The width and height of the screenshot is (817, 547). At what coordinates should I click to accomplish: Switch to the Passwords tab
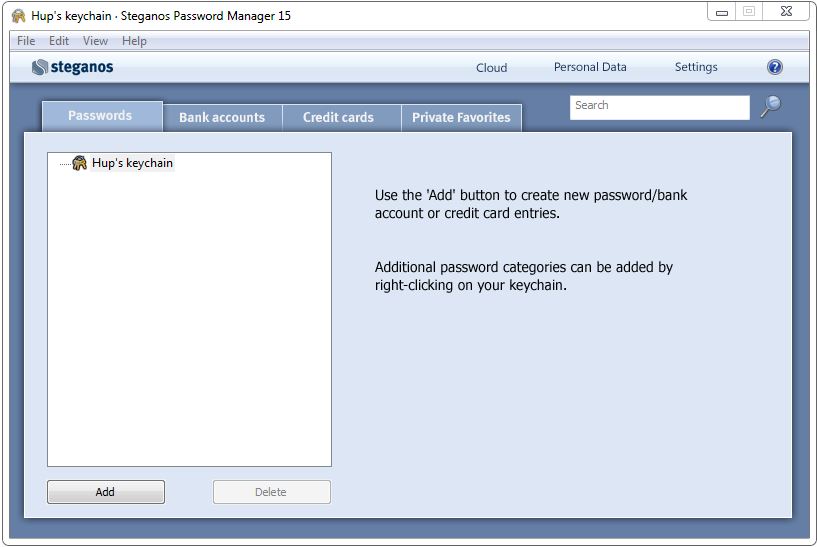coord(100,116)
